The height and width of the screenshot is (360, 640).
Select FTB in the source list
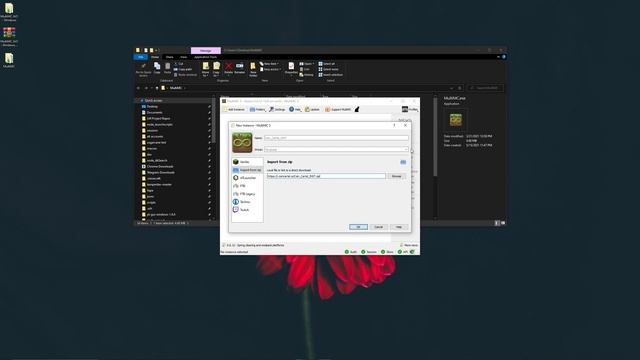tap(247, 186)
